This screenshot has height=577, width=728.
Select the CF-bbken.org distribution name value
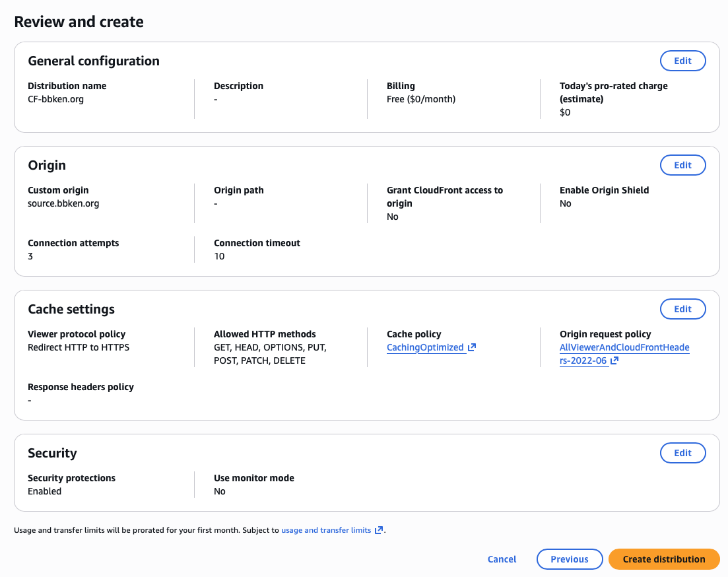55,99
